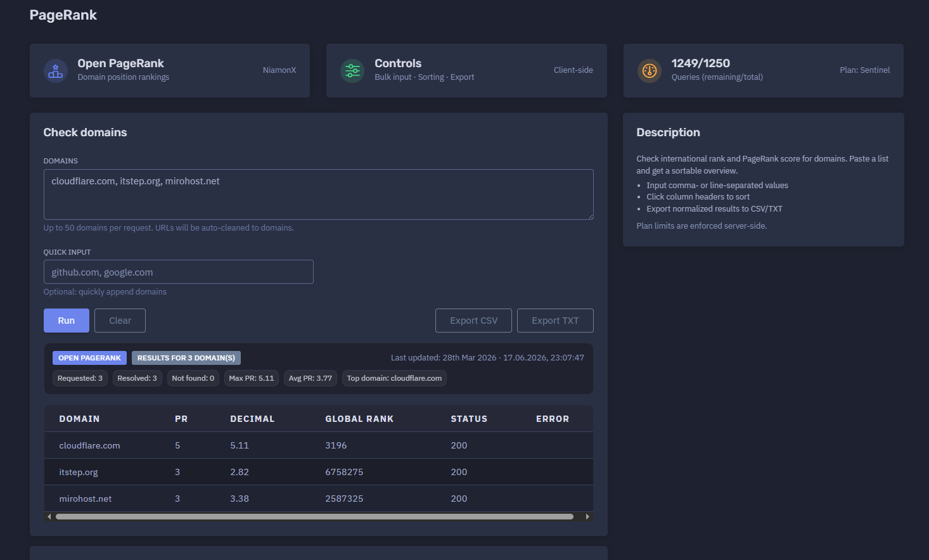Viewport: 929px width, 560px height.
Task: Click the Open PageRank podium icon
Action: 56,70
